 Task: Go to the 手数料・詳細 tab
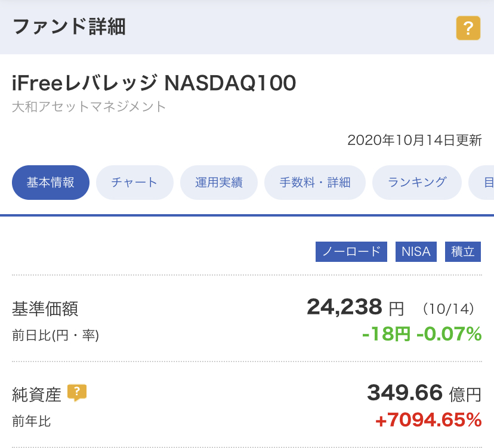pos(315,183)
